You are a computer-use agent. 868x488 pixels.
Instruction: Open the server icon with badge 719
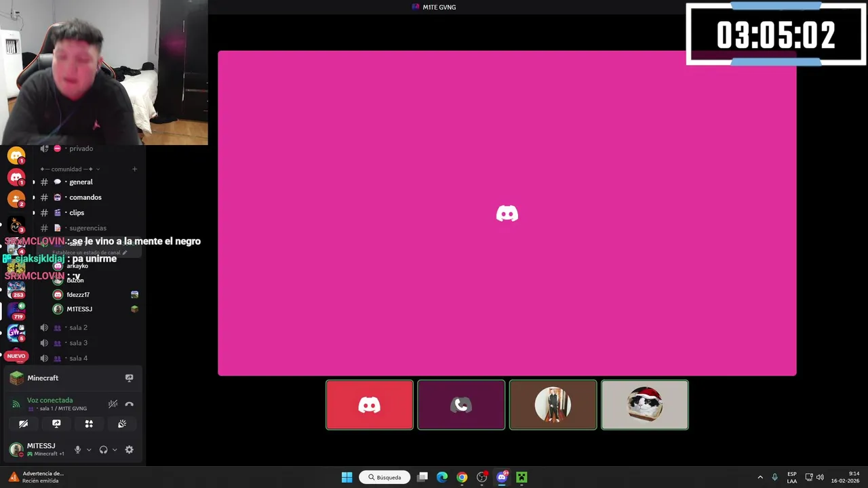coord(16,311)
